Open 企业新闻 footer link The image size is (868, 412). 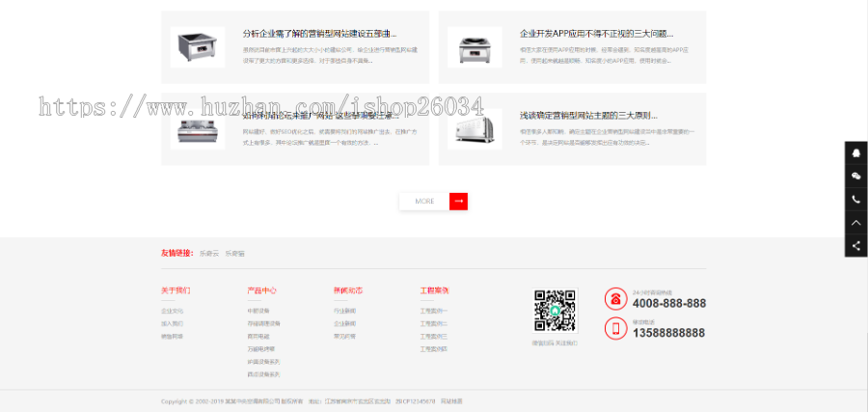click(345, 324)
